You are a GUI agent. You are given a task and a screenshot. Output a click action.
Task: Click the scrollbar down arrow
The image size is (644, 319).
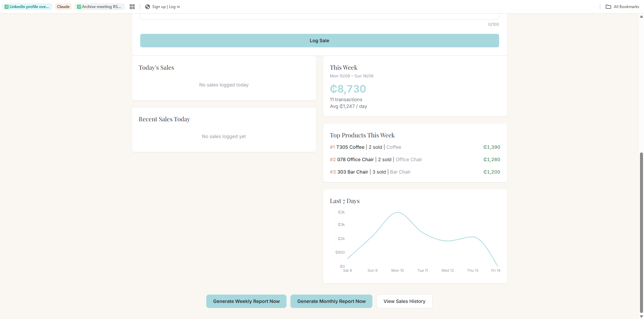pyautogui.click(x=641, y=316)
